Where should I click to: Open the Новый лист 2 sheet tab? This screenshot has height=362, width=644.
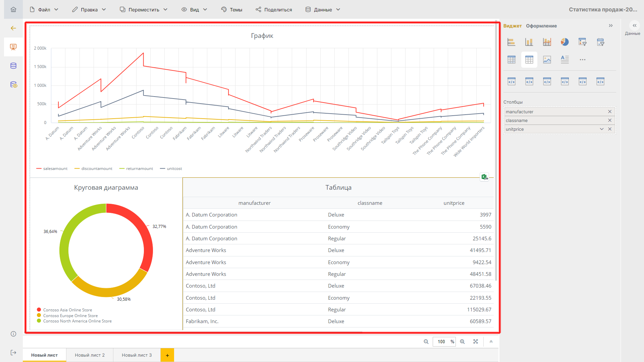90,355
